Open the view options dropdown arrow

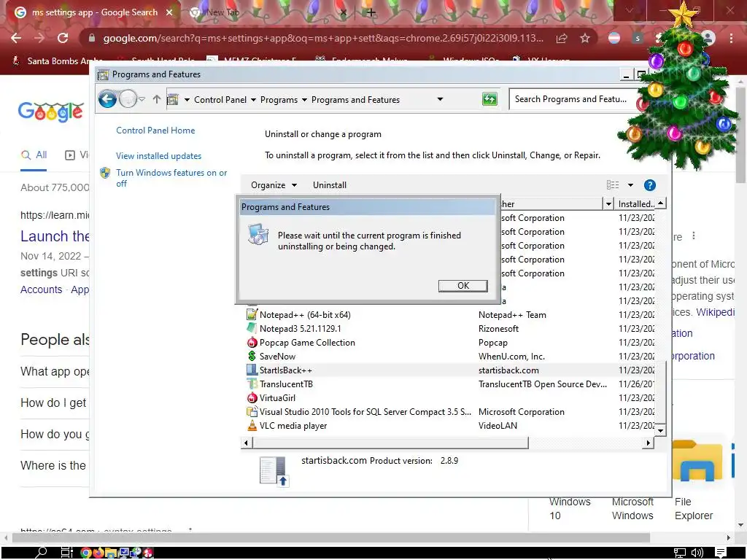click(x=630, y=184)
